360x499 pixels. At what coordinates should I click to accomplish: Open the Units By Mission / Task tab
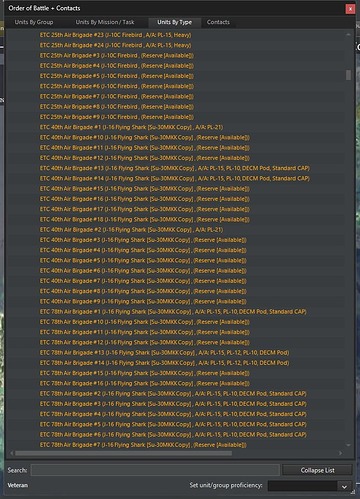click(x=105, y=22)
